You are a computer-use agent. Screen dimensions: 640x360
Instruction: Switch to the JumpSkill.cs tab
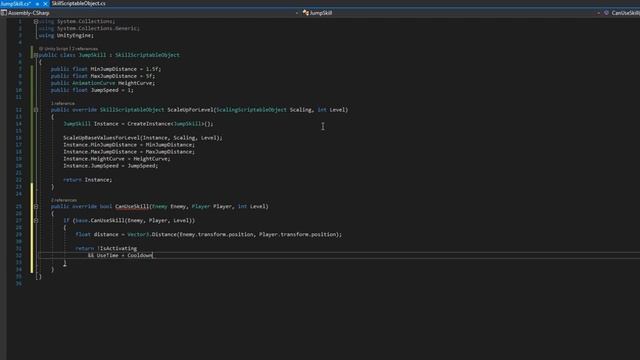[15, 3]
